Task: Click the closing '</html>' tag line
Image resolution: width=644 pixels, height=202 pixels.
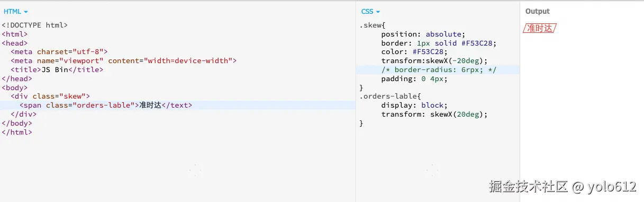Action: [x=17, y=132]
